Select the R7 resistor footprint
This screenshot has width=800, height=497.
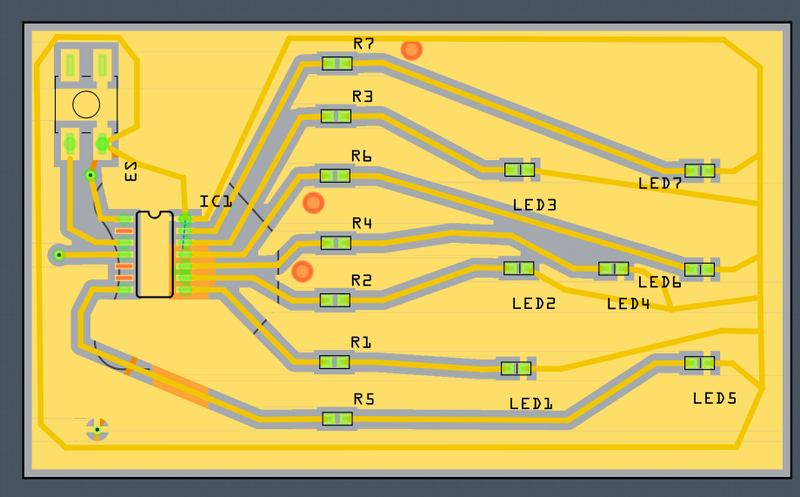click(x=337, y=64)
